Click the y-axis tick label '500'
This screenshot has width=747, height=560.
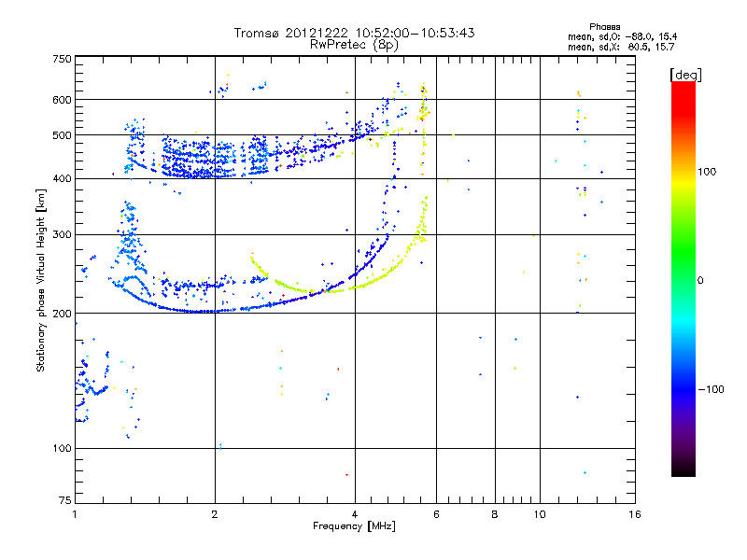pyautogui.click(x=62, y=135)
